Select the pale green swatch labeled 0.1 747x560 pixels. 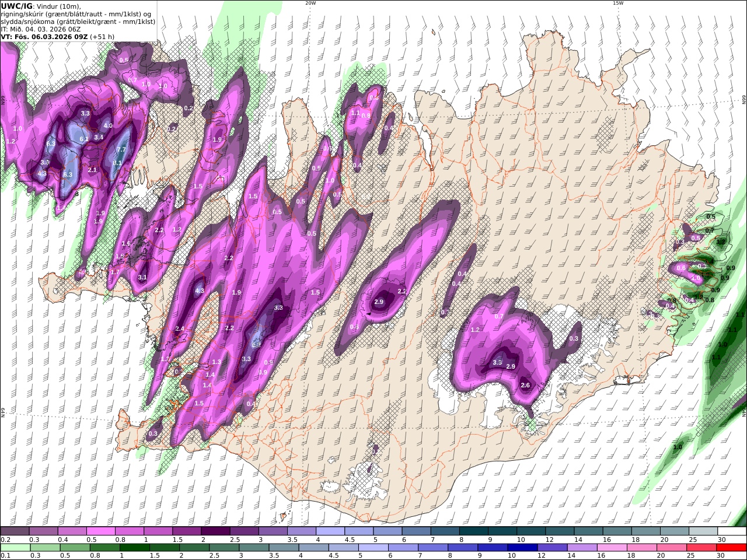15,548
